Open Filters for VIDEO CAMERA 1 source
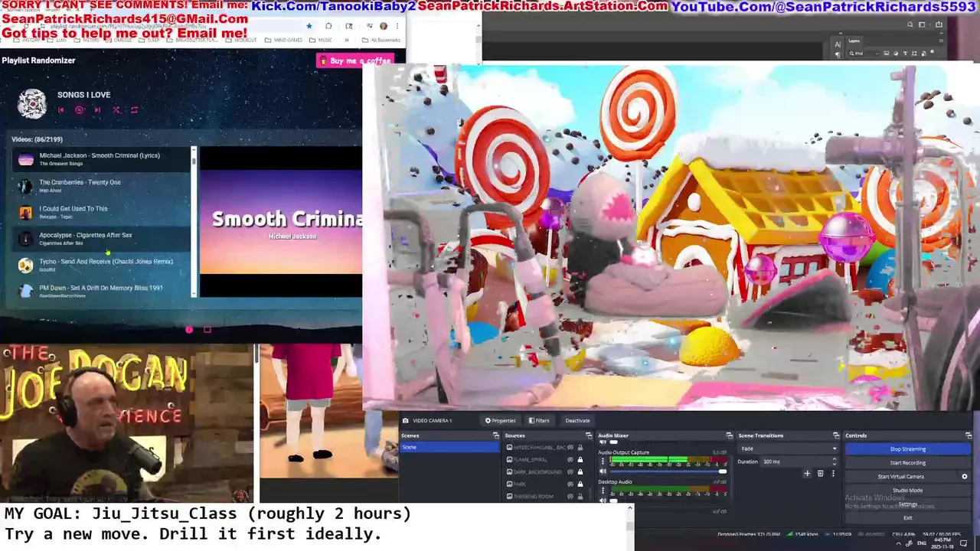The image size is (980, 551). click(539, 420)
